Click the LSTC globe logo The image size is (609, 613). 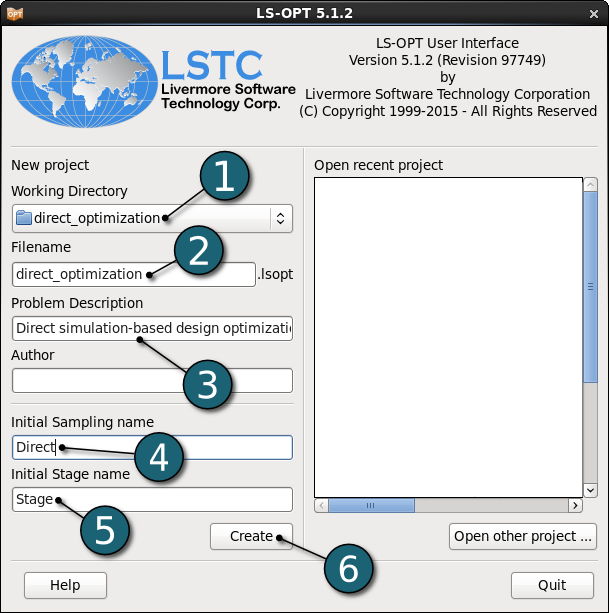84,82
